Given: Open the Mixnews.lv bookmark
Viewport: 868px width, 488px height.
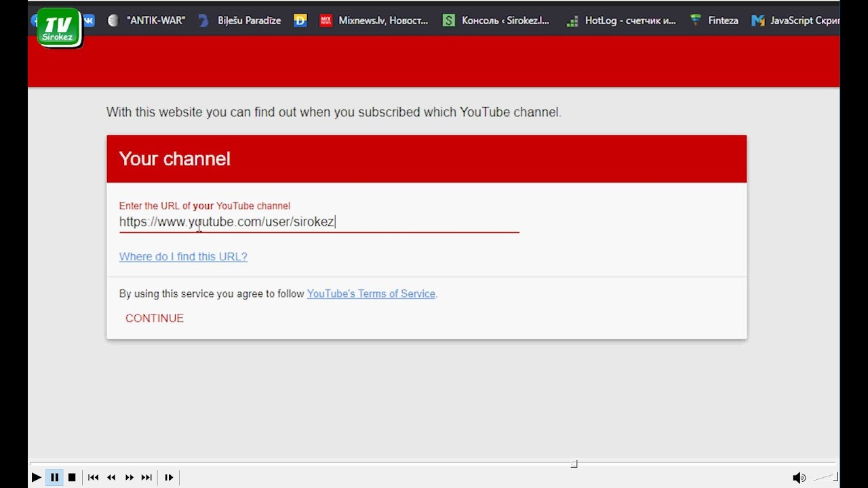Looking at the screenshot, I should [374, 20].
